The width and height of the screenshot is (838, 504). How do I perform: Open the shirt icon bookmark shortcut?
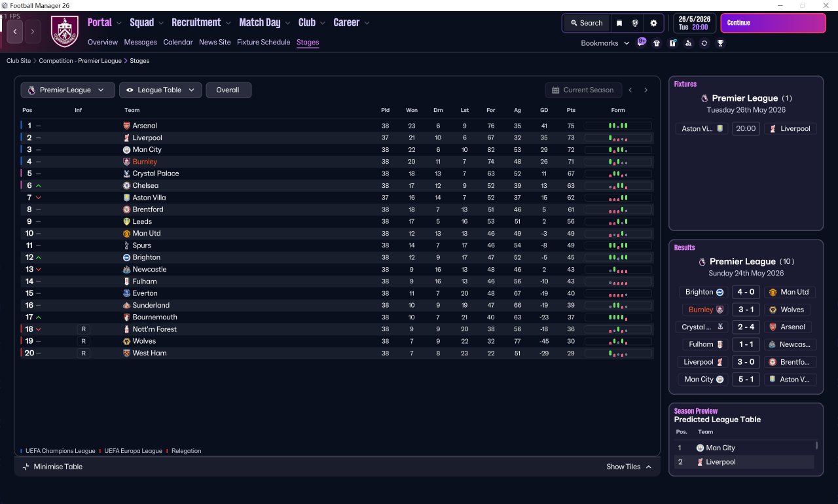pyautogui.click(x=657, y=43)
